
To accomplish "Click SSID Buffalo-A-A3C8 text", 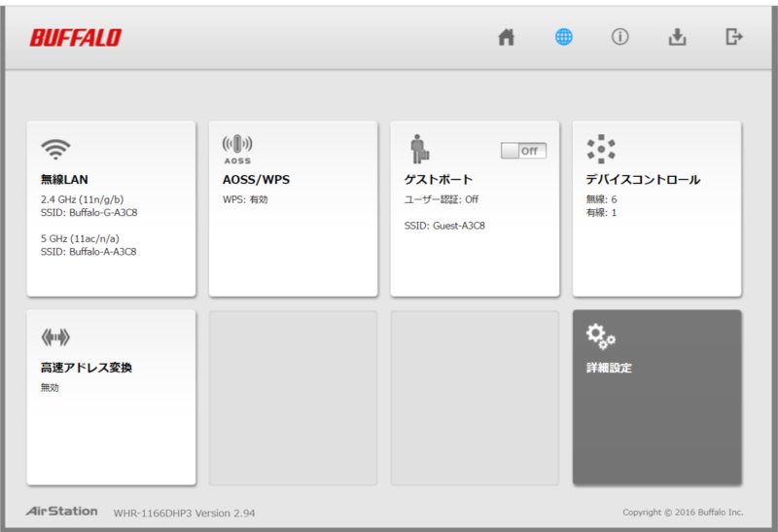I will [x=88, y=252].
